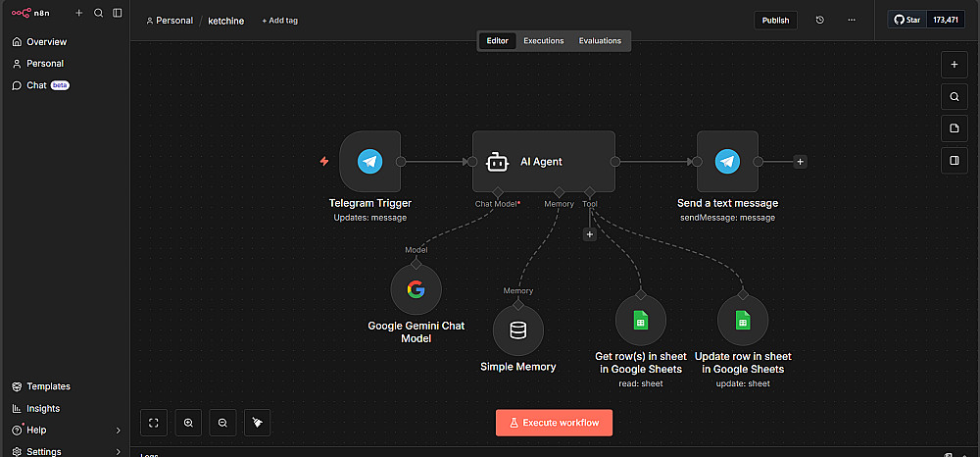Click the plus create-new icon beside n8n logo

coord(78,13)
